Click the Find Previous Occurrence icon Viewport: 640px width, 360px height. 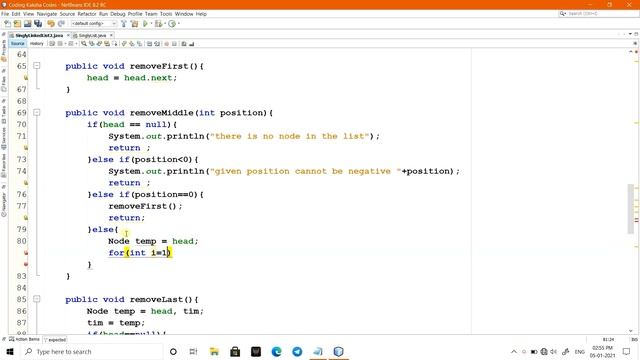pyautogui.click(x=91, y=44)
